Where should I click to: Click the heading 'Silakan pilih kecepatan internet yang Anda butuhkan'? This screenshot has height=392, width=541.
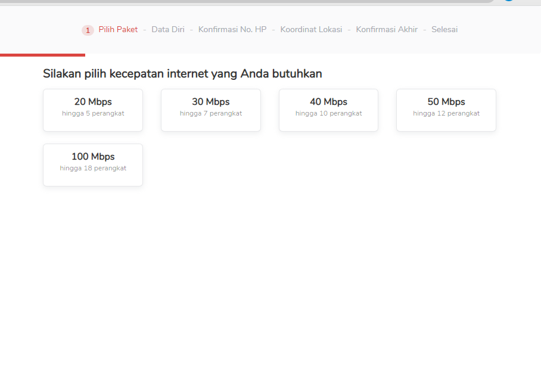[182, 74]
